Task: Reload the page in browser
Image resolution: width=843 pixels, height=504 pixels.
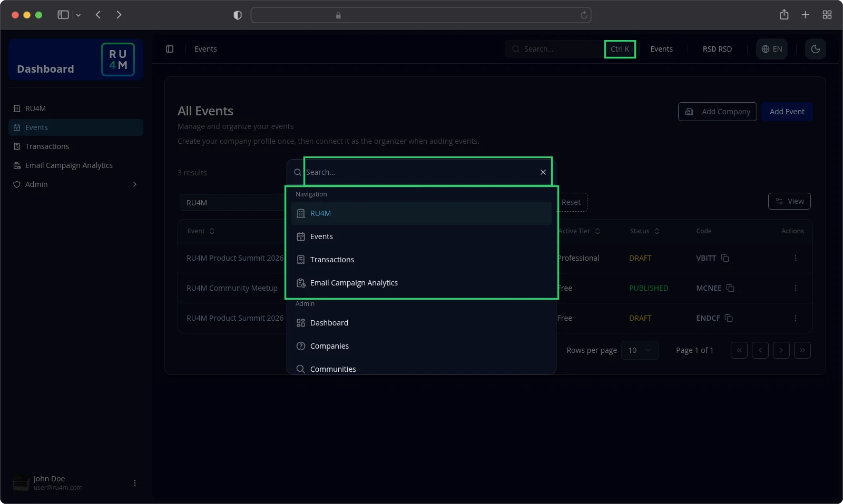Action: pos(584,15)
